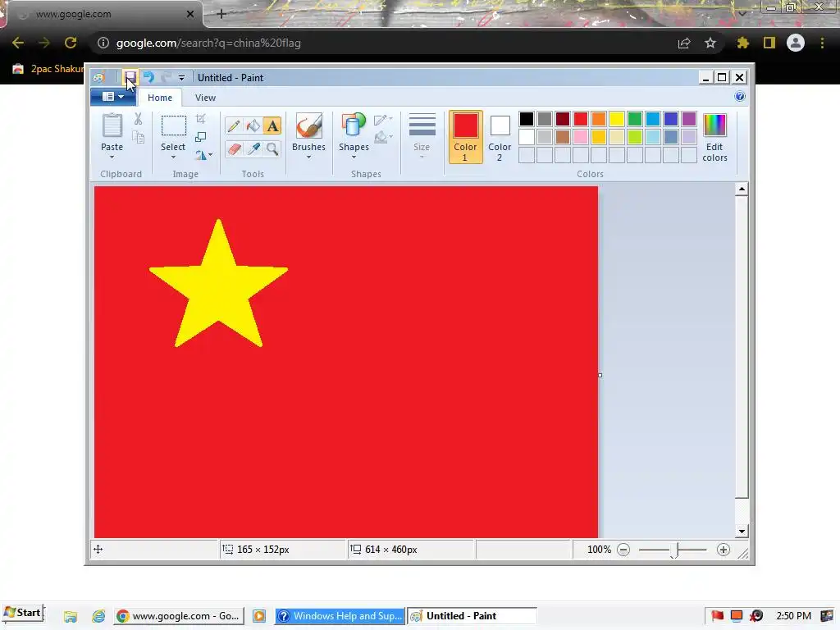Click the Brushes tool icon
This screenshot has width=840, height=630.
pos(309,126)
